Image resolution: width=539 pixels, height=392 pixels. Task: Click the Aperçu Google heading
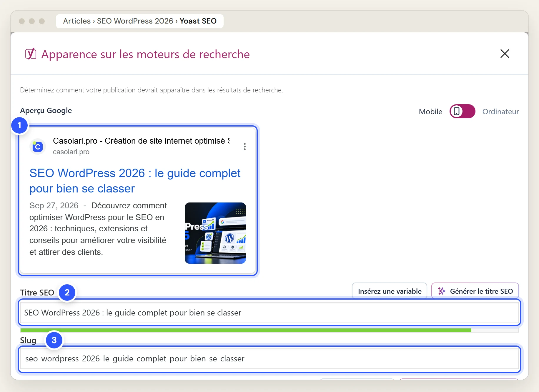pos(46,111)
